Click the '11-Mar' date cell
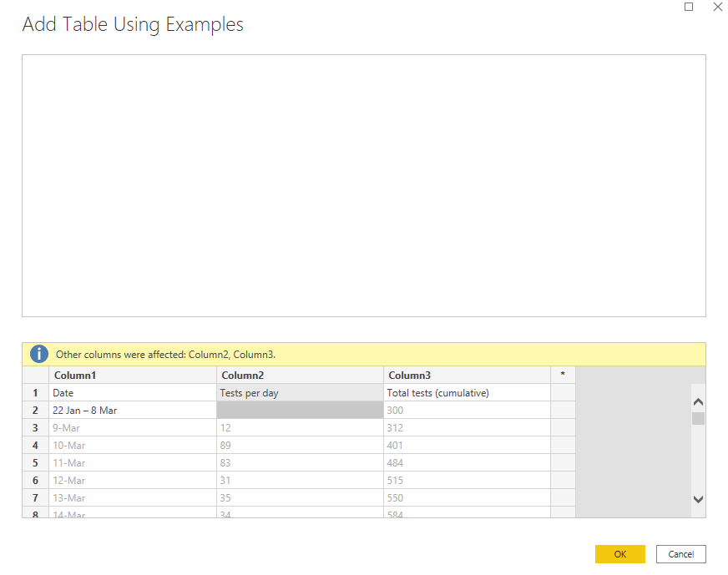Image resolution: width=728 pixels, height=575 pixels. pos(132,463)
